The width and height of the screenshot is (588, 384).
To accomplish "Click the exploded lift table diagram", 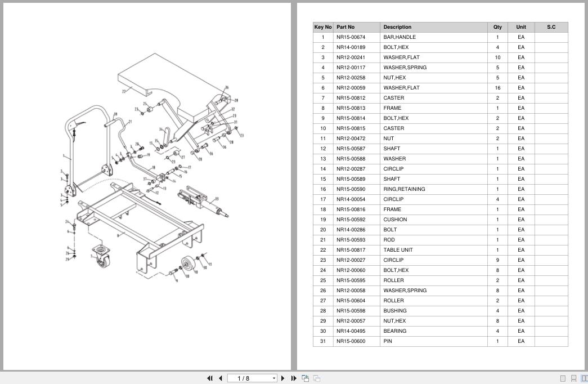I will pos(152,168).
